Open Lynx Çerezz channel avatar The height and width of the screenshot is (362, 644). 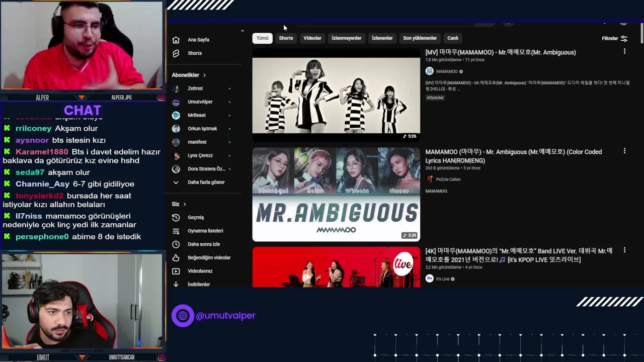pos(176,155)
